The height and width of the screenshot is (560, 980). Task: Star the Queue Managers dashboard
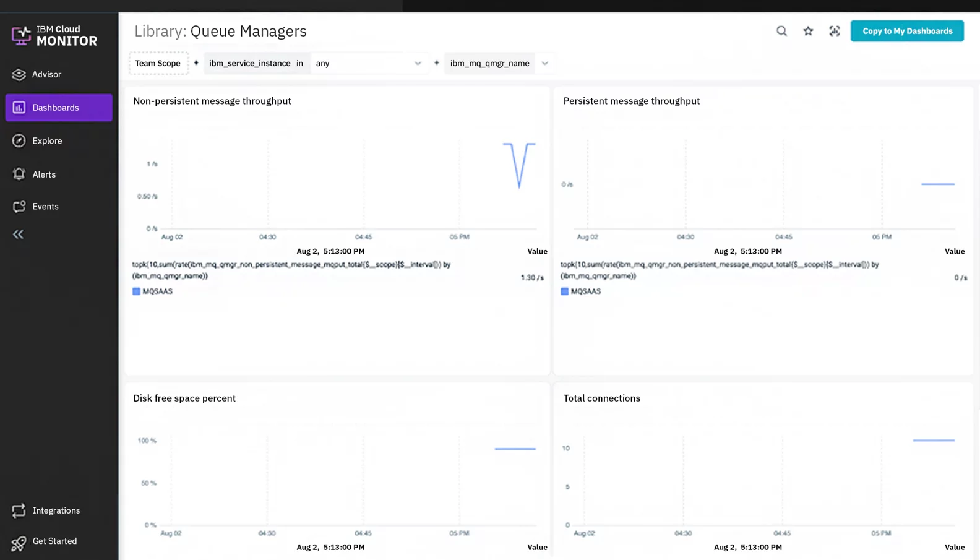[x=808, y=31]
